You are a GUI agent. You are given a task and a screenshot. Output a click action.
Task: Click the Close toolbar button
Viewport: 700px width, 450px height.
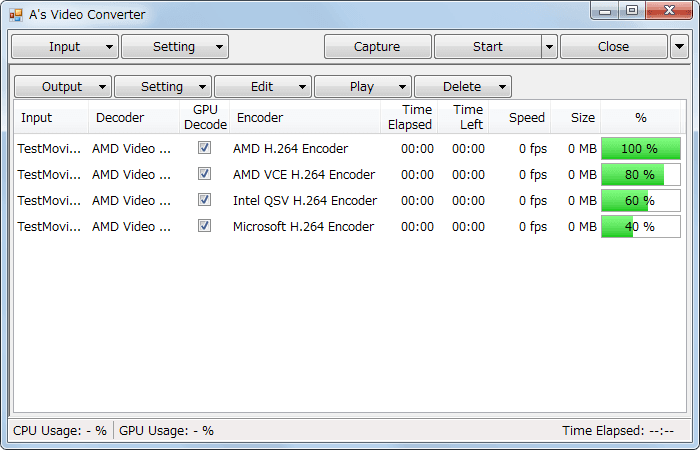pyautogui.click(x=614, y=47)
